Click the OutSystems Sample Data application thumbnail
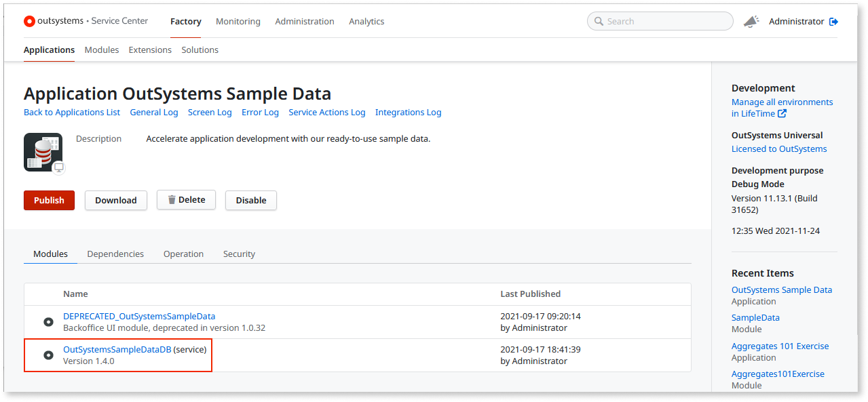This screenshot has height=402, width=868. (x=43, y=150)
